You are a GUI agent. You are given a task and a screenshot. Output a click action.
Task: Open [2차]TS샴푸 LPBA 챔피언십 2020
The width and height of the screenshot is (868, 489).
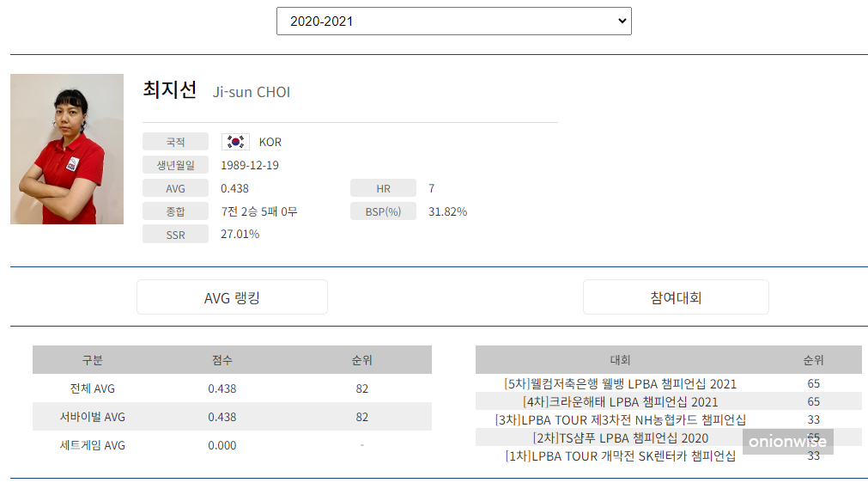(x=620, y=438)
